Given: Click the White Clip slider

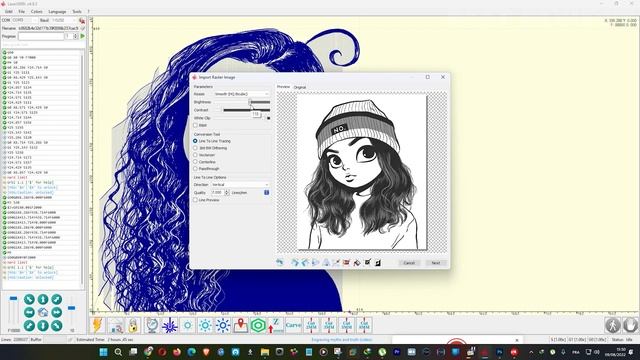Looking at the screenshot, I should tap(242, 118).
